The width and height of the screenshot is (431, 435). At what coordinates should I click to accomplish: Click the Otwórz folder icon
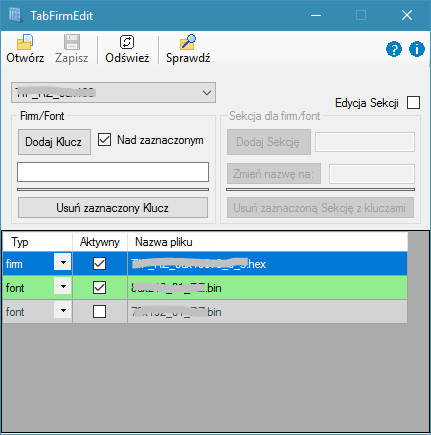point(25,42)
